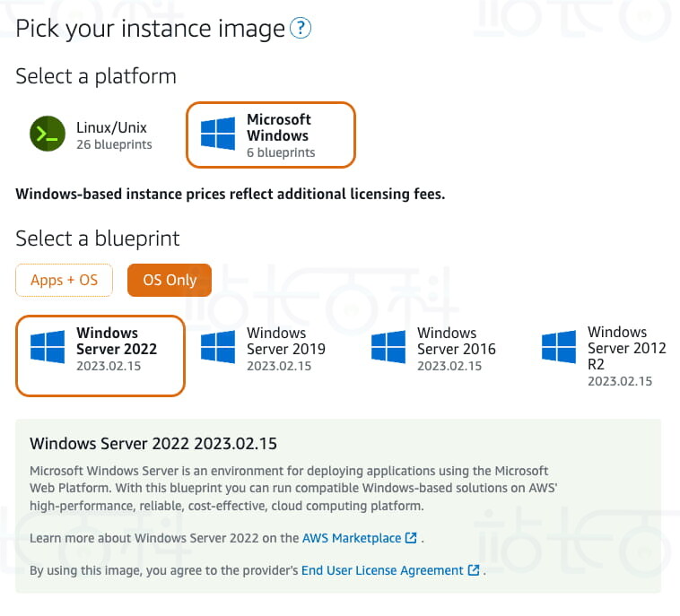The image size is (680, 616).
Task: Choose the Windows Server 2016 blueprint name
Action: click(456, 341)
